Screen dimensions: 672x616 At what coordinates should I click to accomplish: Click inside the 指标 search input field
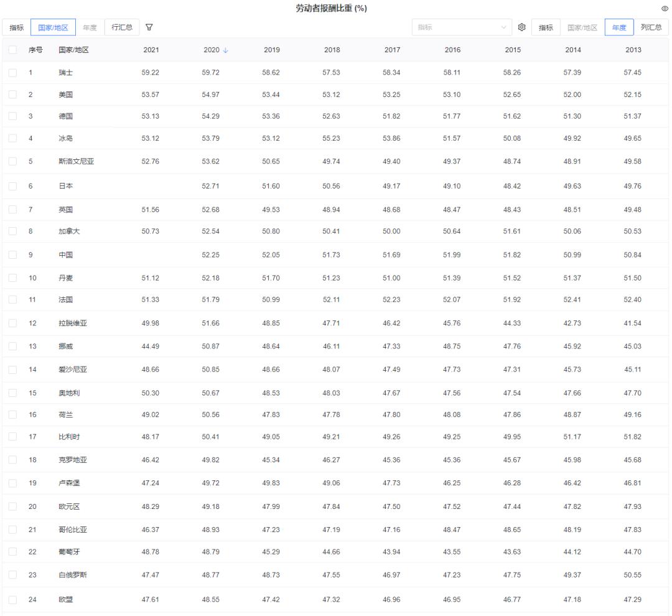coord(454,27)
